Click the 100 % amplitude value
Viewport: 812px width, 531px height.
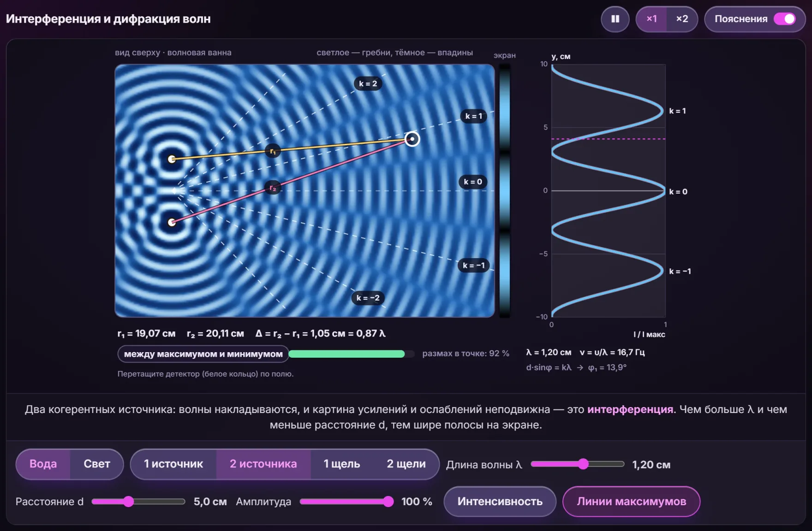click(x=417, y=501)
